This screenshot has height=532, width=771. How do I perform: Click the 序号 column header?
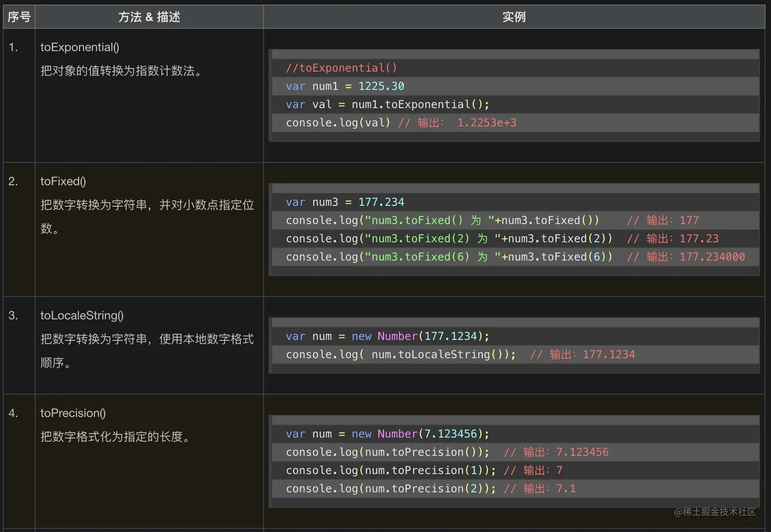[x=19, y=17]
